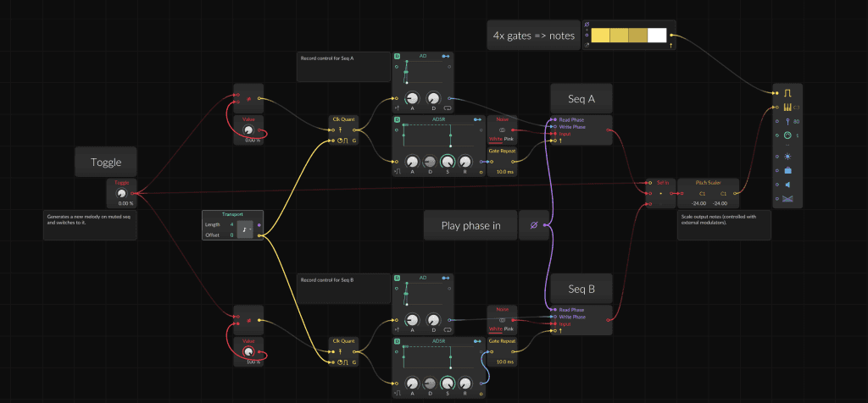Click the Record control for Seq A comment
Viewport: 868px width, 403px height.
[344, 67]
